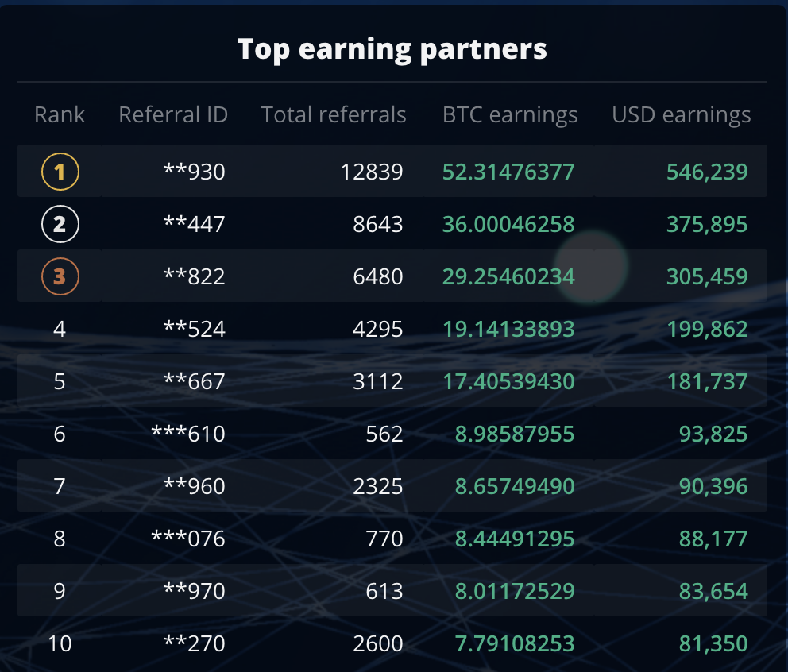Click the bronze rank 3 badge
Viewport: 788px width, 672px height.
click(x=60, y=276)
